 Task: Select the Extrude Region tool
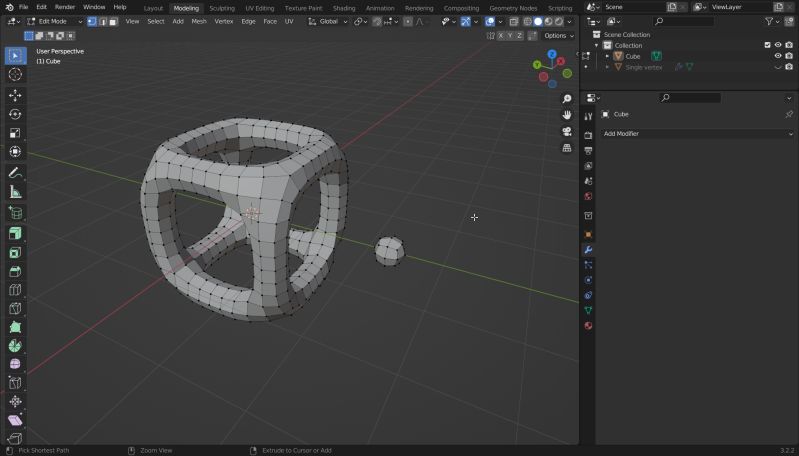pos(15,234)
